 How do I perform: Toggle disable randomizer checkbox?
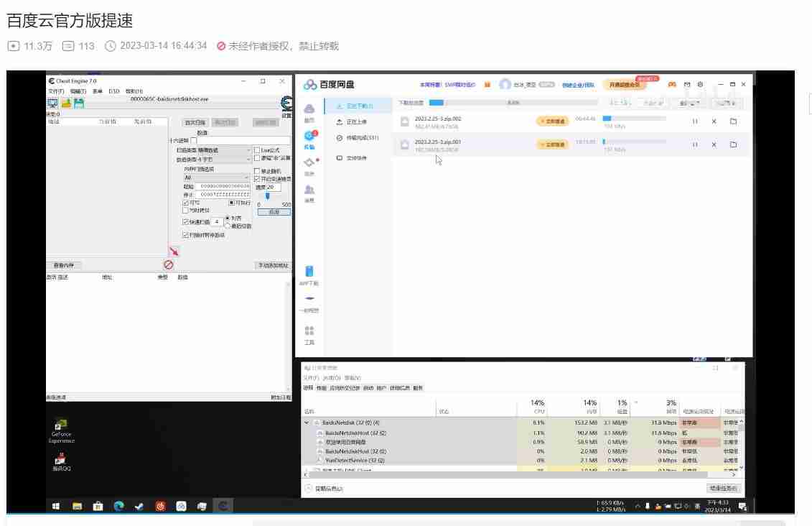click(x=257, y=171)
